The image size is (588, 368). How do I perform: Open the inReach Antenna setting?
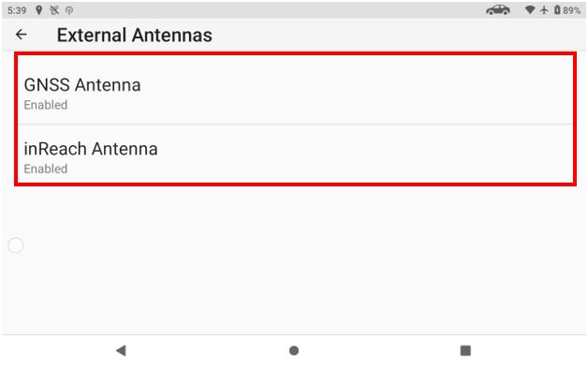coord(296,156)
